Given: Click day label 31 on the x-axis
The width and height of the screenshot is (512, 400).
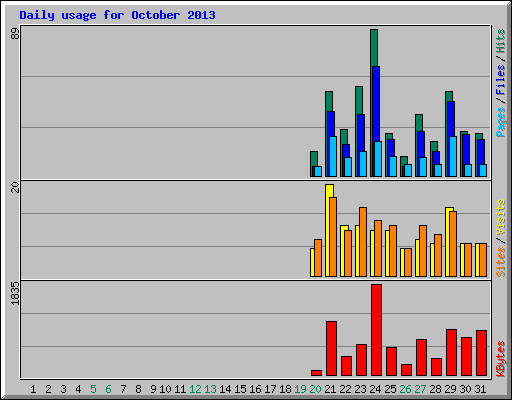Looking at the screenshot, I should [480, 389].
